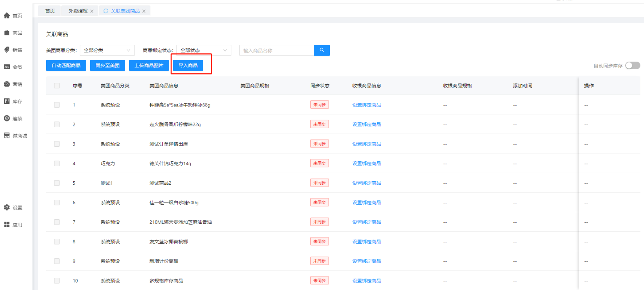Click the 库存 inventory icon
This screenshot has height=290, width=644.
coord(7,101)
